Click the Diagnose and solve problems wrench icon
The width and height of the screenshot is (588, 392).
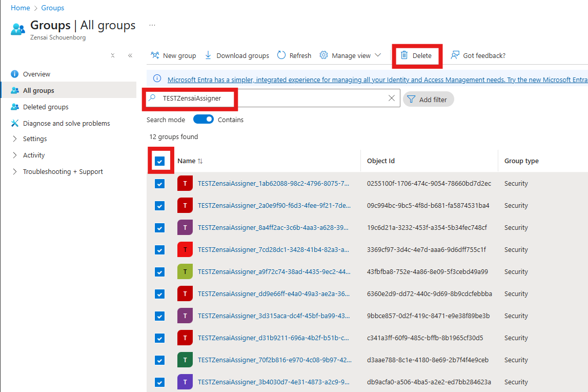coord(15,123)
